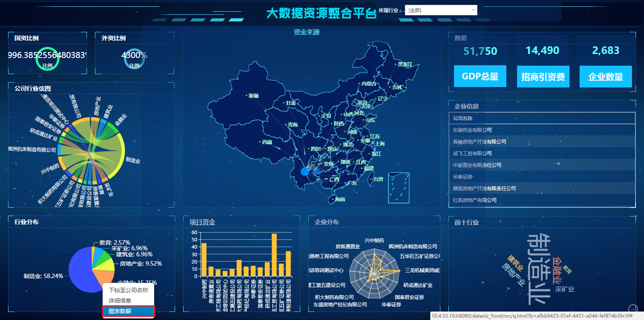Image resolution: width=644 pixels, height=320 pixels.
Task: Click 金融业 word in the word cloud
Action: (557, 270)
